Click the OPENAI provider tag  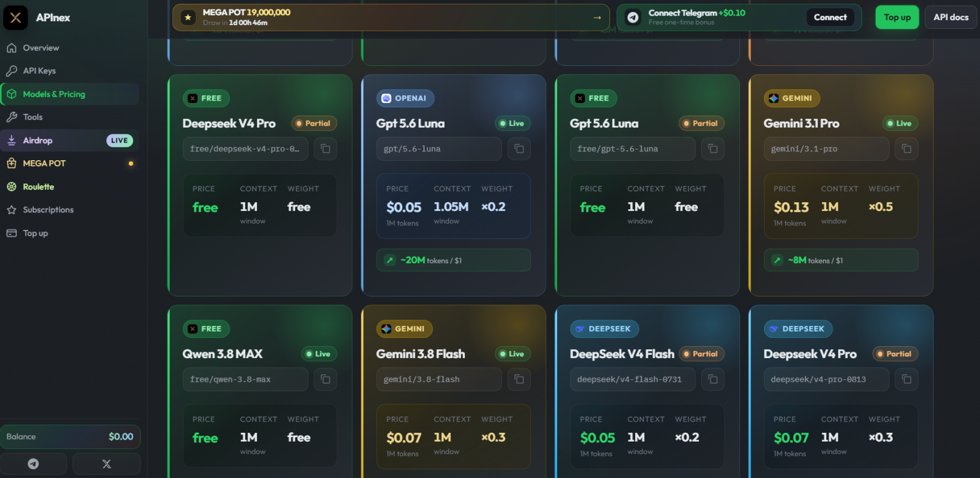(x=405, y=98)
